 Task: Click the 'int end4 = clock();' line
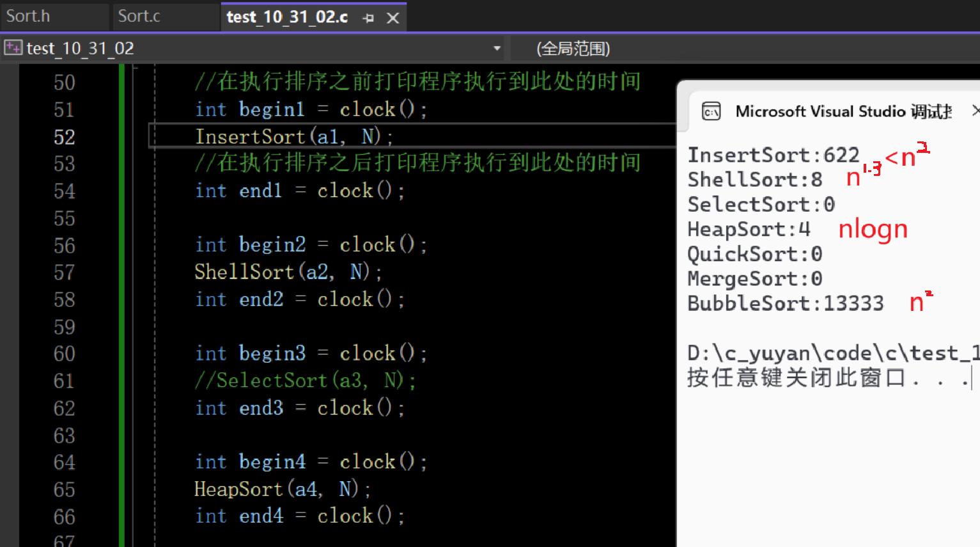pos(300,516)
